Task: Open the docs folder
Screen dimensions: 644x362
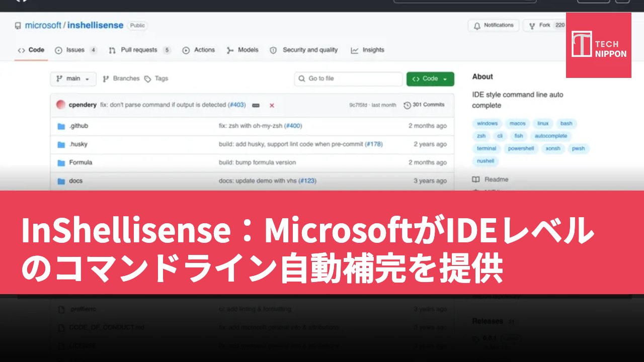Action: tap(75, 181)
